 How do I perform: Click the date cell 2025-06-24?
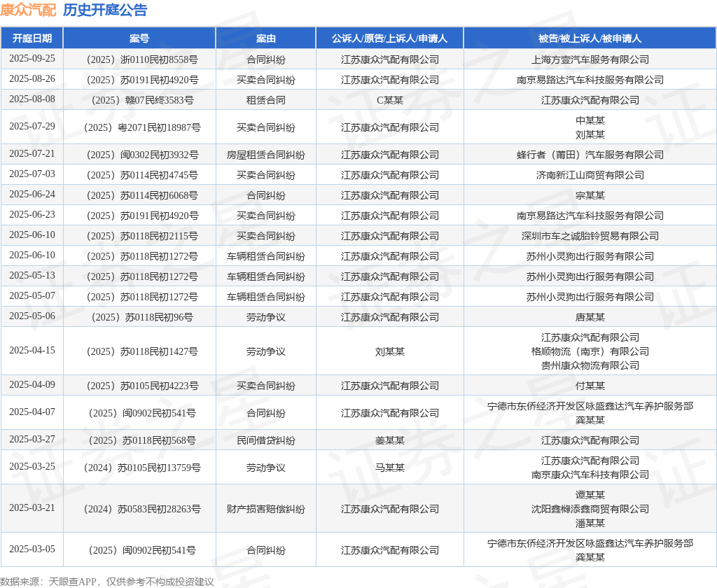32,195
